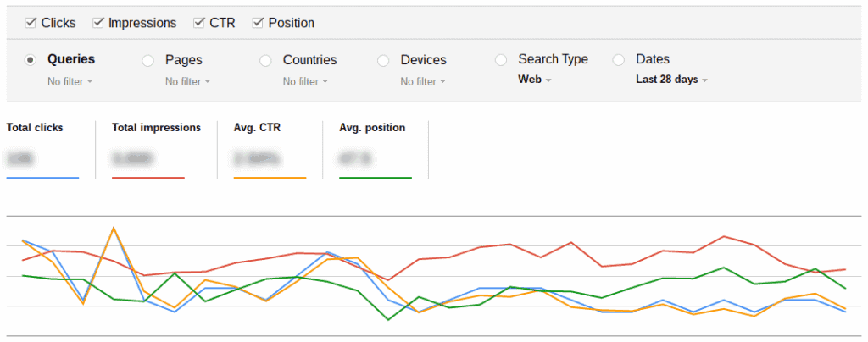Image resolution: width=868 pixels, height=342 pixels.
Task: Open the Countries filter dropdown
Action: click(305, 82)
